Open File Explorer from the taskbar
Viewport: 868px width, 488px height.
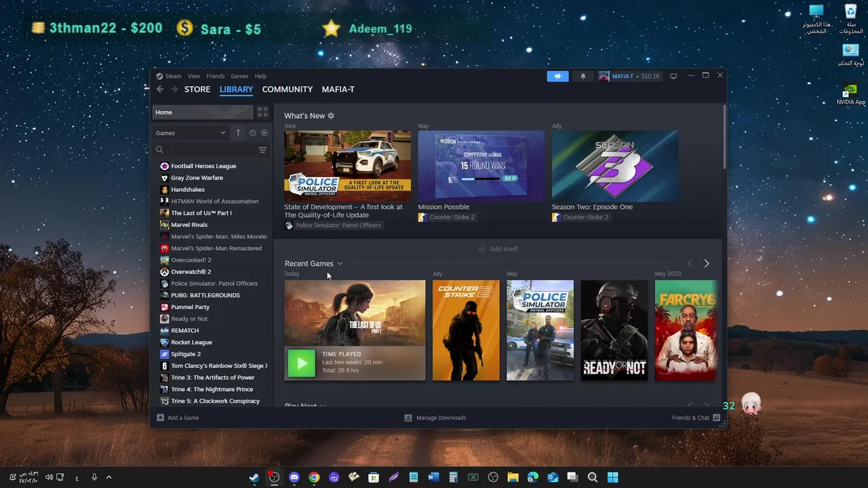513,477
